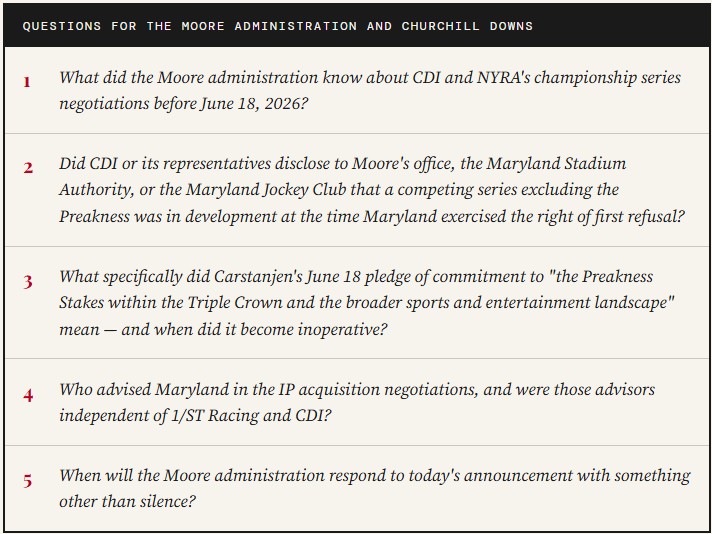Click the phrase 'June 18, 2026' in question 1
The height and width of the screenshot is (534, 712).
[252, 104]
